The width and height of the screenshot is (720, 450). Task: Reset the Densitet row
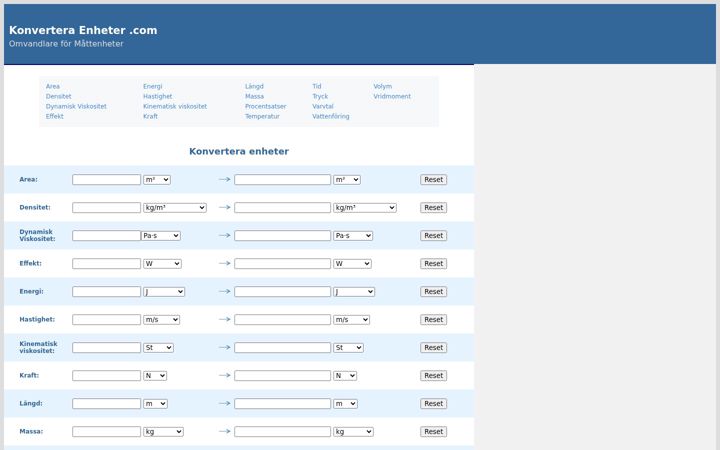(433, 208)
